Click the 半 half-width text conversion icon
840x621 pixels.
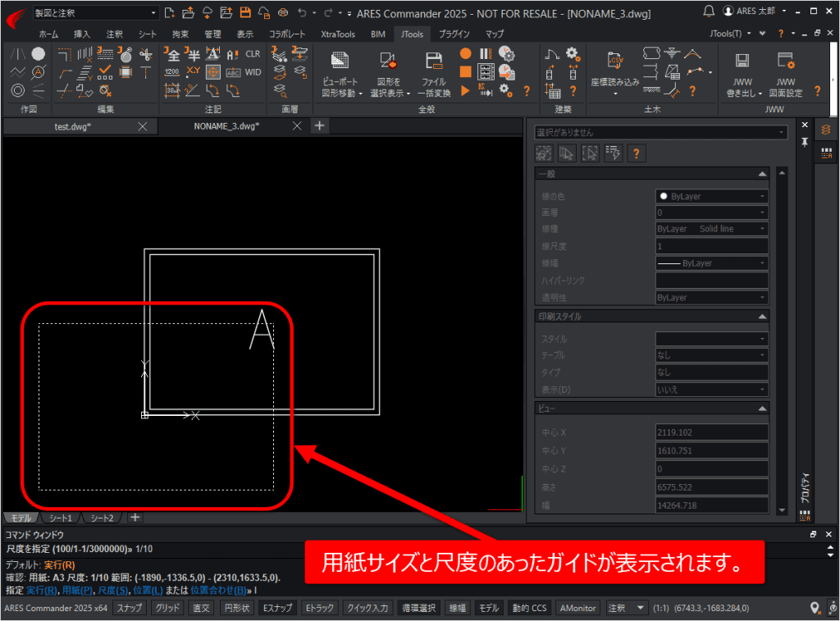click(192, 54)
